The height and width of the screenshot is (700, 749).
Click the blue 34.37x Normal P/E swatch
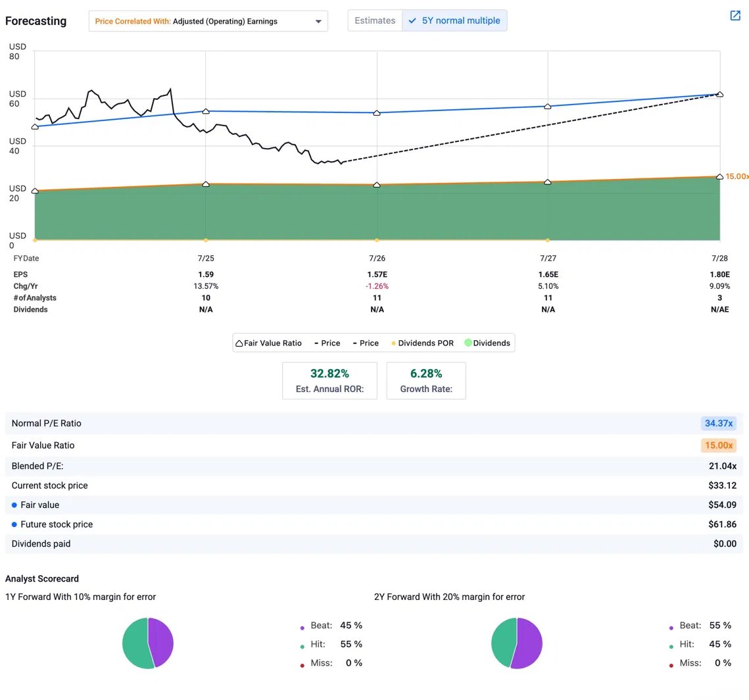pyautogui.click(x=719, y=423)
